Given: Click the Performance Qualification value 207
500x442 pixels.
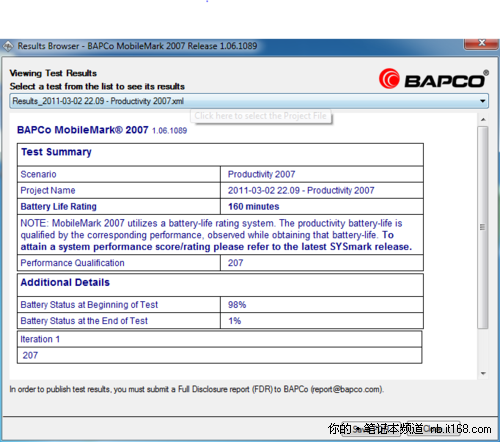Looking at the screenshot, I should click(x=235, y=263).
